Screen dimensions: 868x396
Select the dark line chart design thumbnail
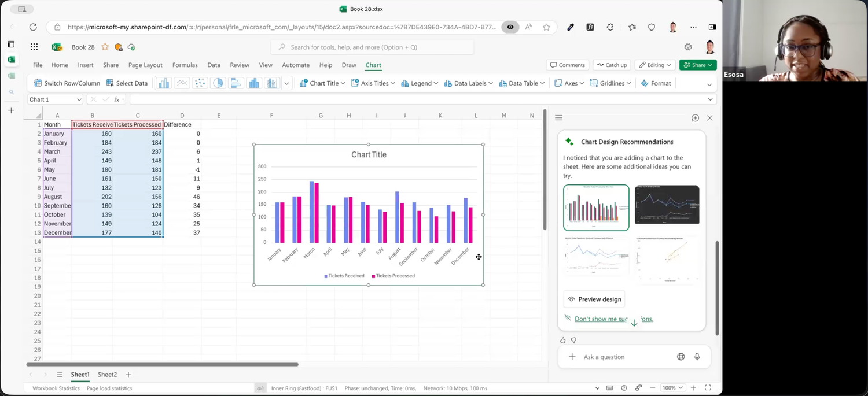click(667, 205)
